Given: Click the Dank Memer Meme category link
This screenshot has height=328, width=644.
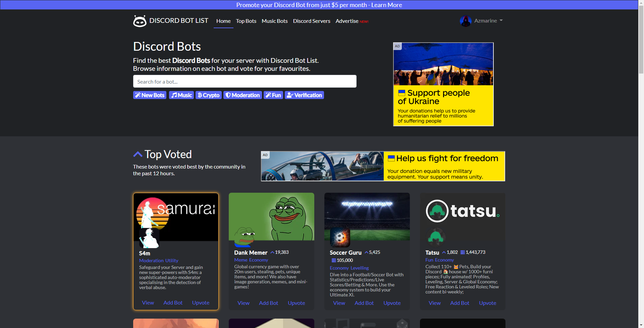Looking at the screenshot, I should (241, 260).
